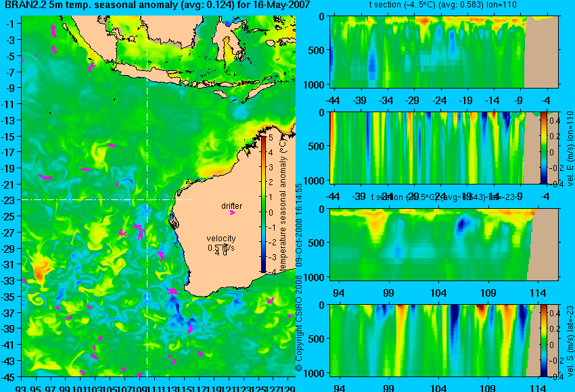
Task: Click the vel. S velocity color bar
Action: (x=544, y=341)
